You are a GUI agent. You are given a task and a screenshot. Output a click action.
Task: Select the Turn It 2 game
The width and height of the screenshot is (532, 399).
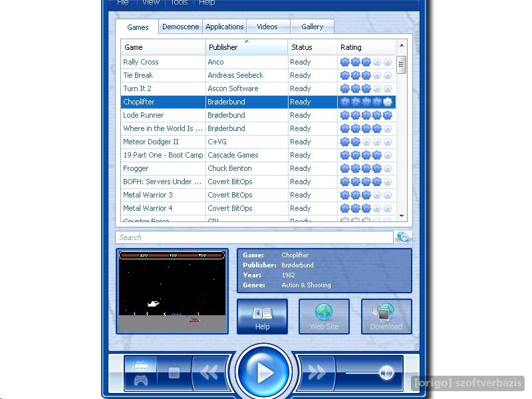tap(258, 88)
